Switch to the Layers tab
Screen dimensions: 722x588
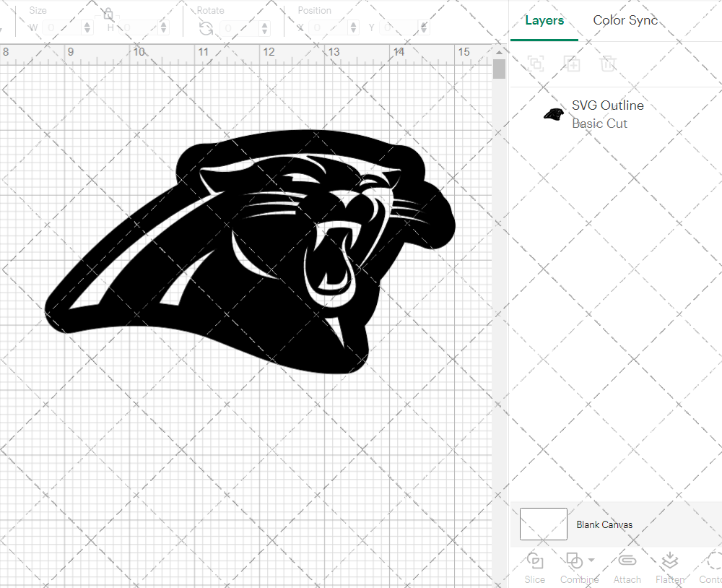pos(544,20)
